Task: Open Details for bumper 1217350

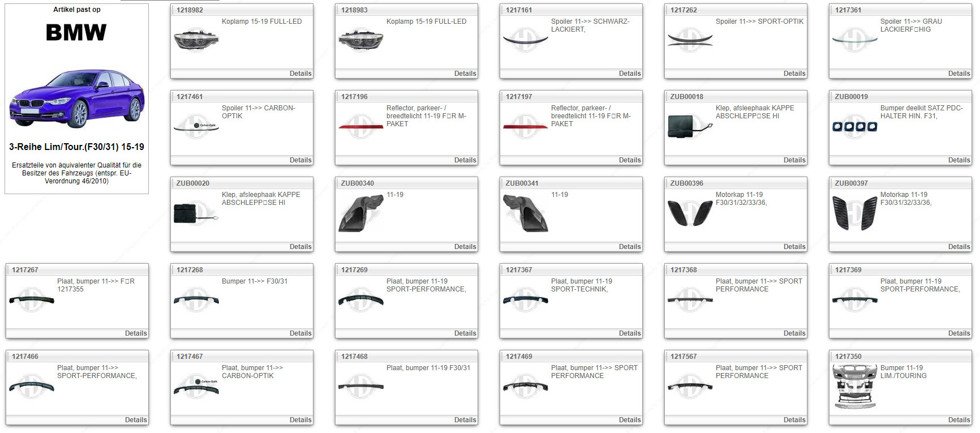Action: 959,420
